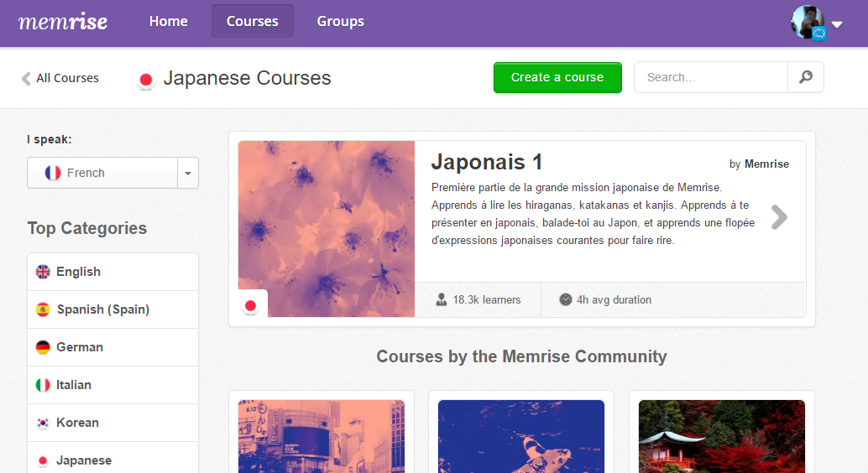Click the Germany flag icon
Image resolution: width=868 pixels, height=473 pixels.
(43, 347)
